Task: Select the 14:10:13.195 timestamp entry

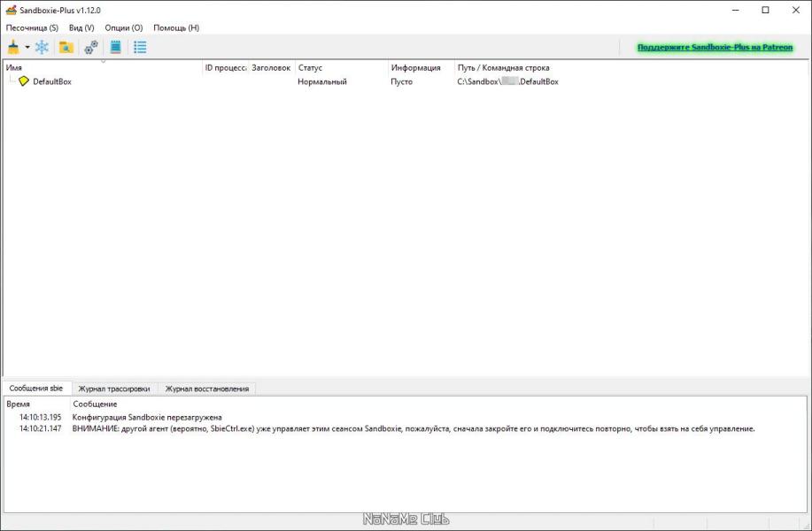Action: click(41, 417)
